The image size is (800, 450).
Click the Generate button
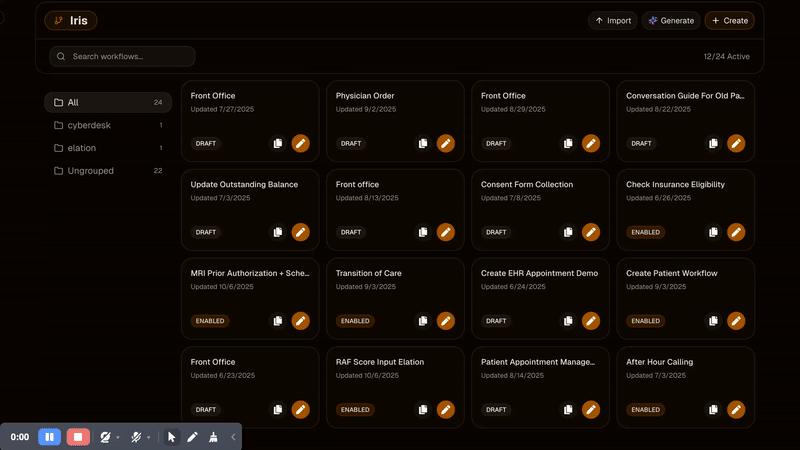[x=670, y=20]
